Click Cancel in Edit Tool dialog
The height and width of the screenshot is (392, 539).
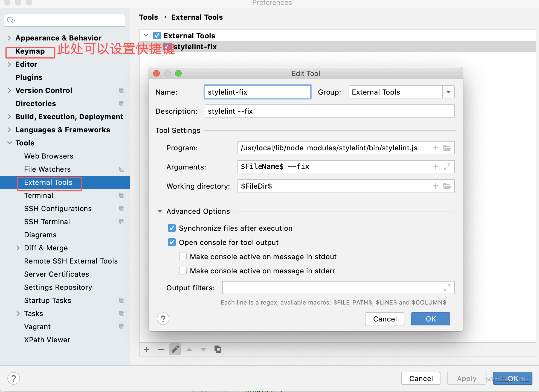point(384,319)
